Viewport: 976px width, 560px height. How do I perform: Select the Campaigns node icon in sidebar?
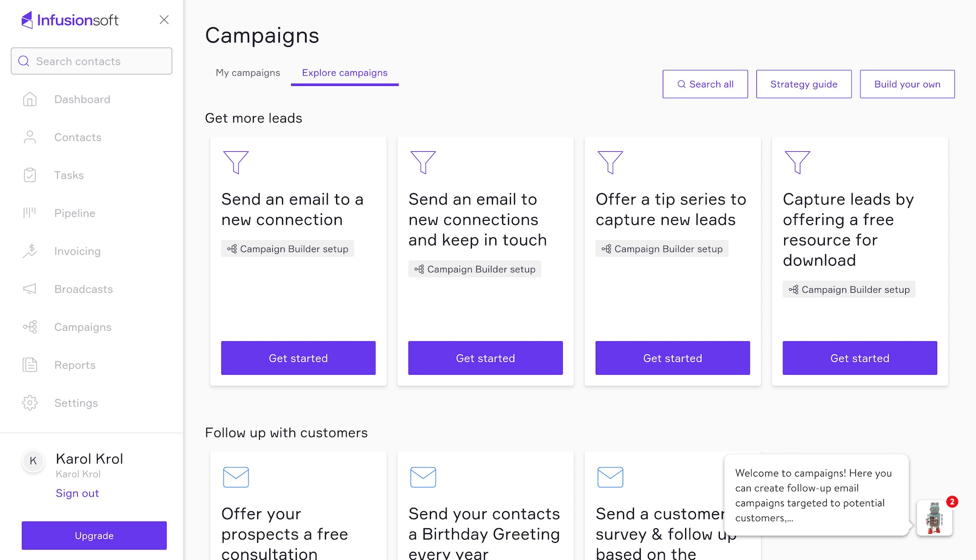point(30,327)
